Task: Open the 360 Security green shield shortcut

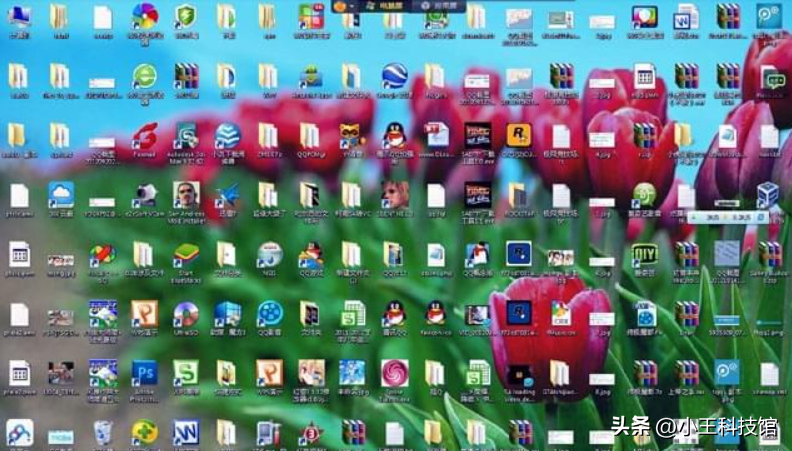Action: click(x=185, y=17)
